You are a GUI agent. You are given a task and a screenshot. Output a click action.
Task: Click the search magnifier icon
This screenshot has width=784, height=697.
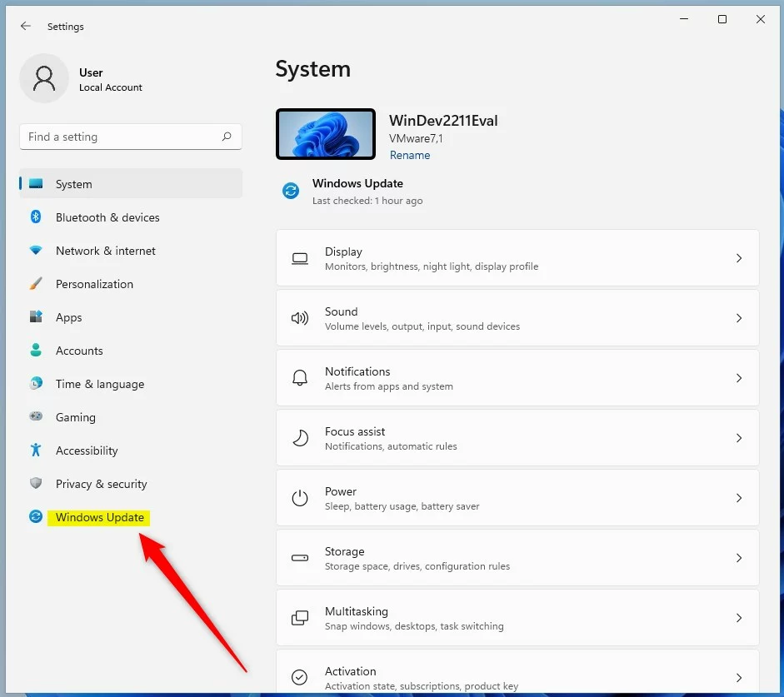pyautogui.click(x=227, y=137)
